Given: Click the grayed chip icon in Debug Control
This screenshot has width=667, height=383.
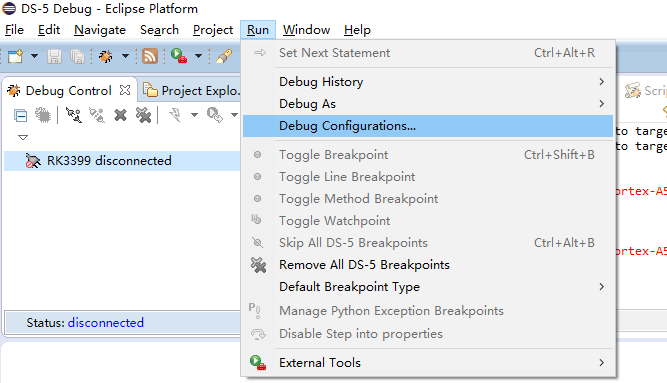Looking at the screenshot, I should tap(43, 115).
